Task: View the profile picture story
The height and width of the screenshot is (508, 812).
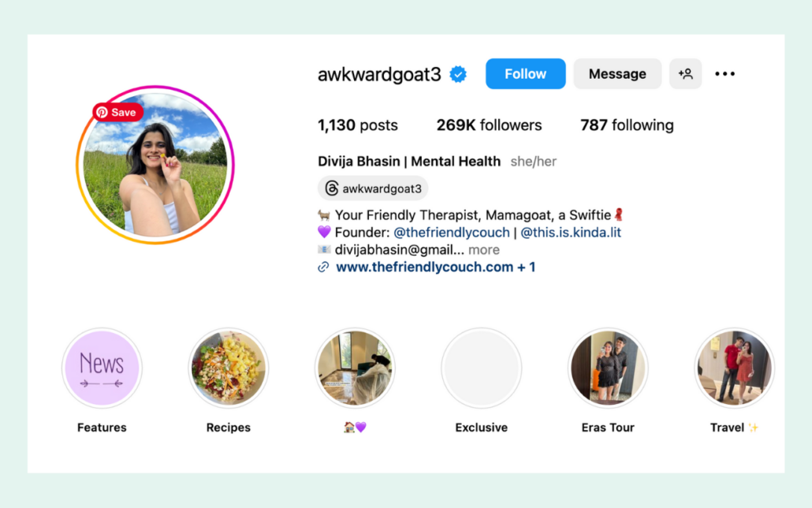Action: click(x=155, y=165)
